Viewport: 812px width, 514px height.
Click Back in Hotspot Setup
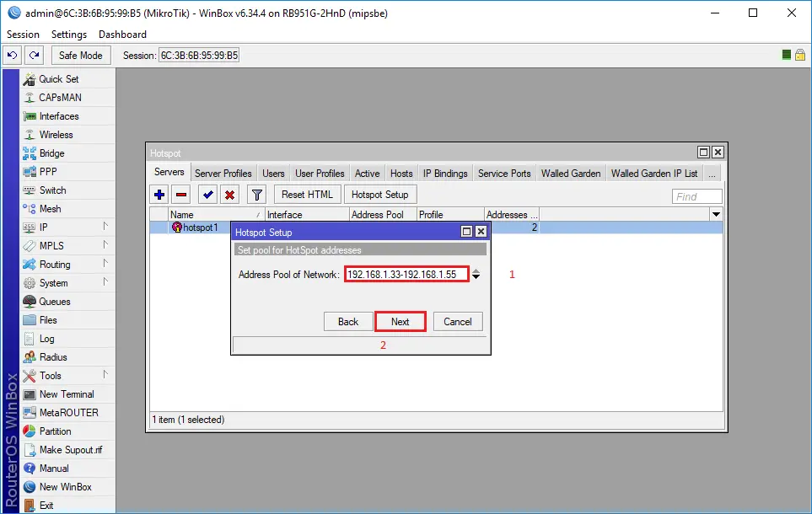point(348,321)
